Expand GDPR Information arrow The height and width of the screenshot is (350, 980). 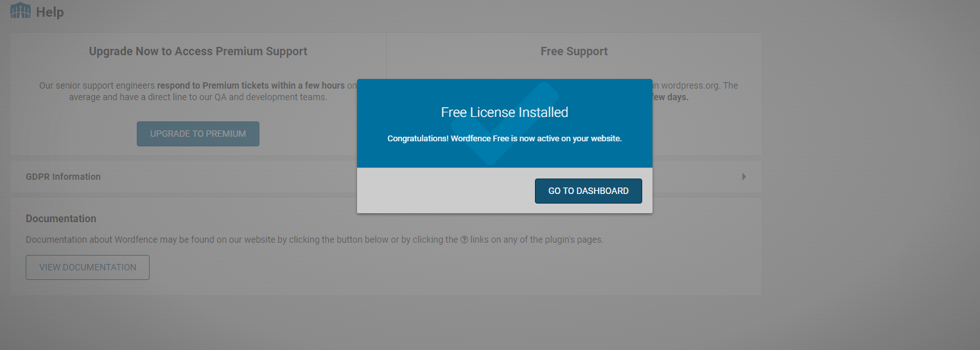(744, 177)
